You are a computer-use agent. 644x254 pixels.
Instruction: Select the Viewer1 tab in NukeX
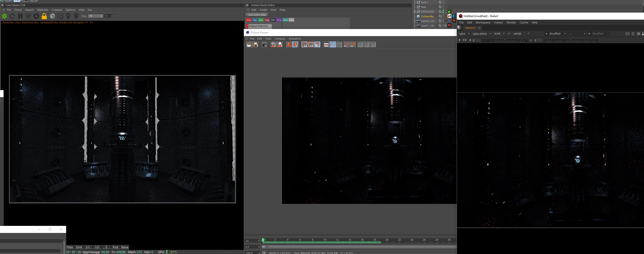pyautogui.click(x=470, y=28)
